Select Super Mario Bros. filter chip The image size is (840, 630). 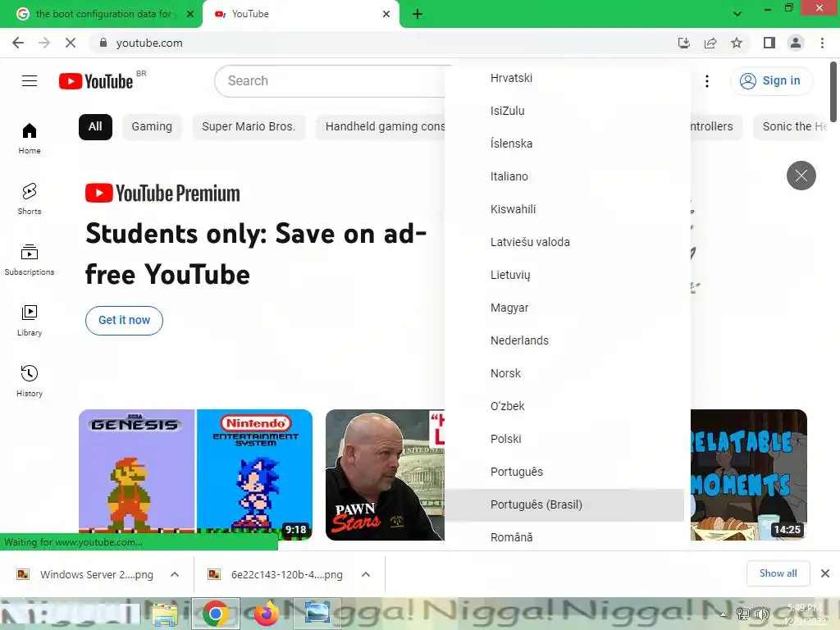pyautogui.click(x=249, y=127)
